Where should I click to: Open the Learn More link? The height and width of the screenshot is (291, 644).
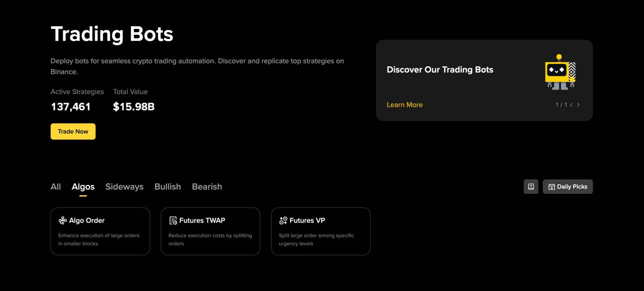tap(405, 105)
